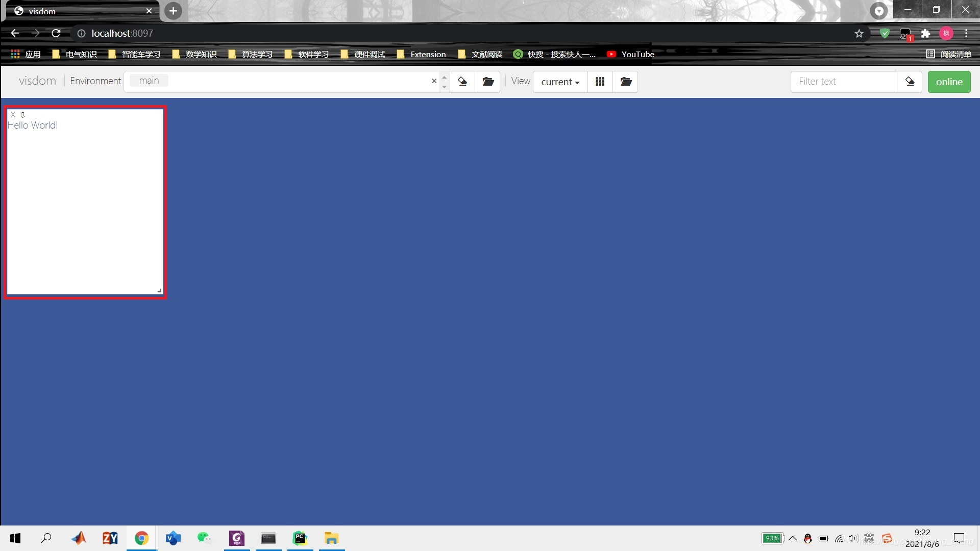Screen dimensions: 980x551
Task: Open the environment selector's arrow toggle
Action: [x=444, y=82]
